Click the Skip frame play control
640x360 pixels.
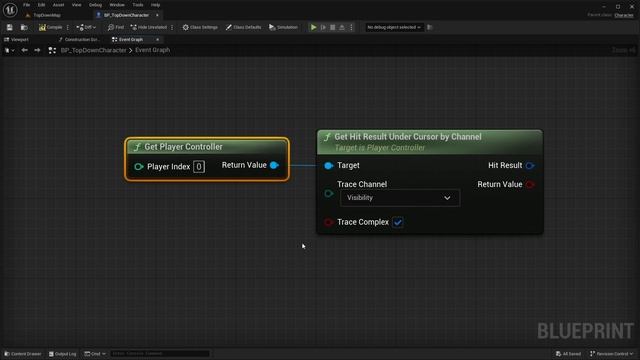323,27
